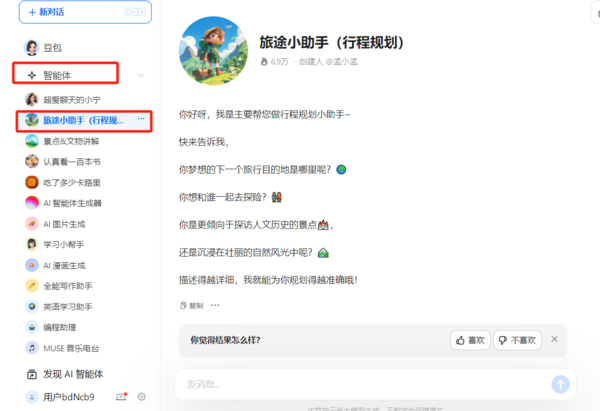The height and width of the screenshot is (411, 600).
Task: Click the 景点&文物讲解 landscape icon
Action: 32,141
